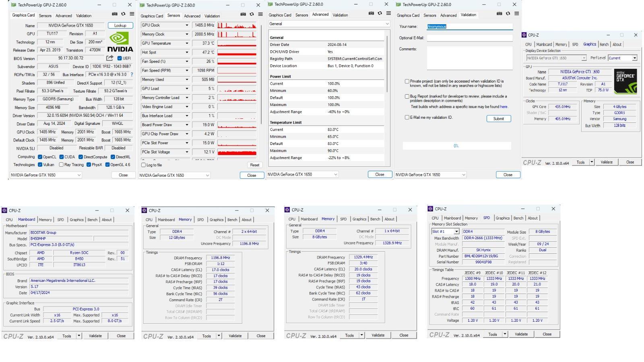Open hamburger menu in GPU-Z Graphics Card window
Screen dimensions: 644x362
point(132,14)
